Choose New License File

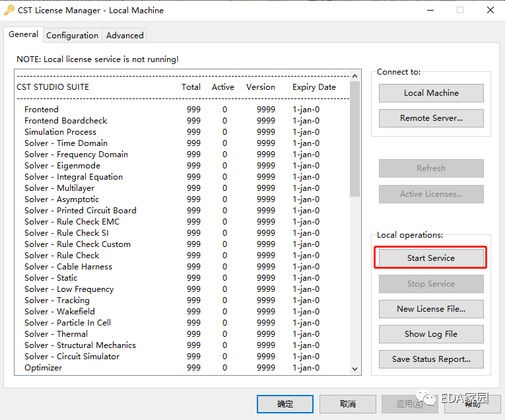[x=431, y=309]
